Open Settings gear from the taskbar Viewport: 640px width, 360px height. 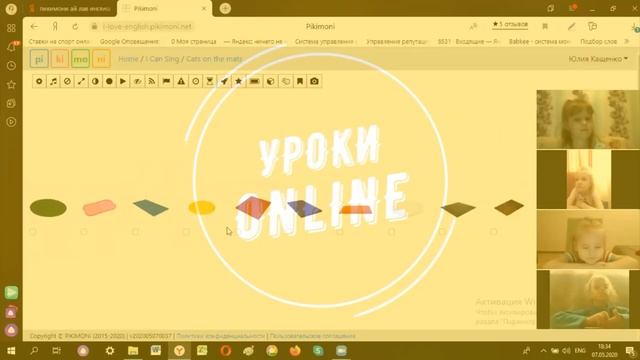click(110, 351)
